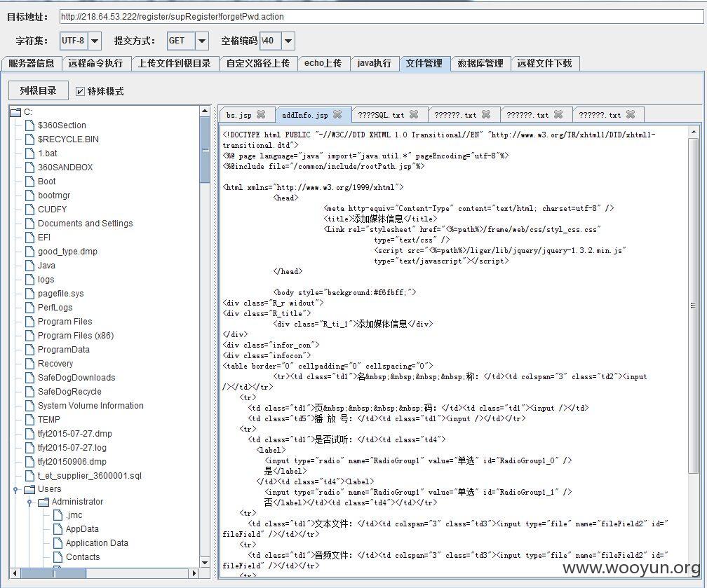Click the file icon next to ProgramData

[29, 349]
